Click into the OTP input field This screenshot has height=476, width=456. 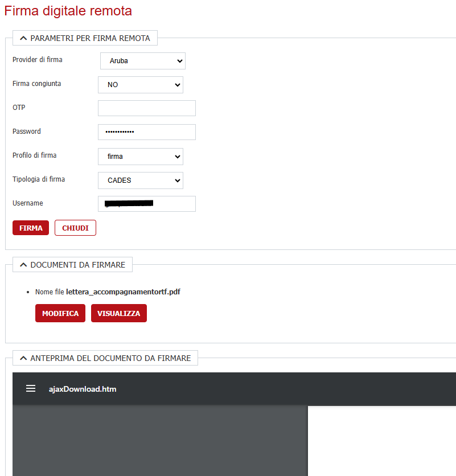147,108
